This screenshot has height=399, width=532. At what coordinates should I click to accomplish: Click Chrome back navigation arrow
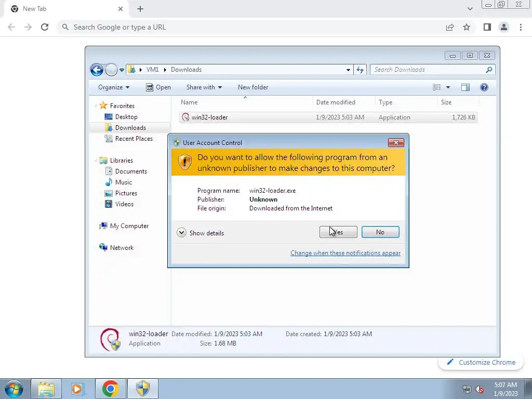tap(11, 27)
